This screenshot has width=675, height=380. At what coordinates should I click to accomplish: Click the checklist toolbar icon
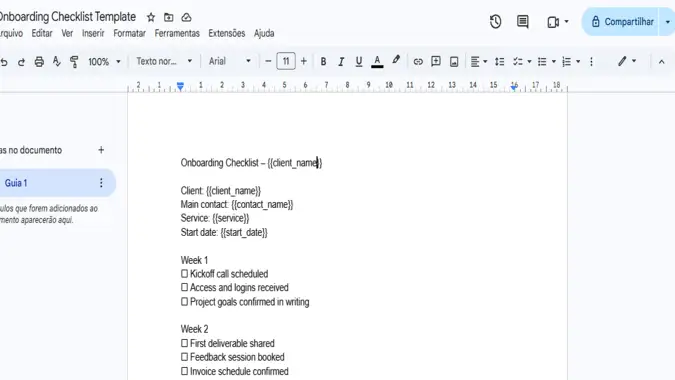pyautogui.click(x=518, y=62)
